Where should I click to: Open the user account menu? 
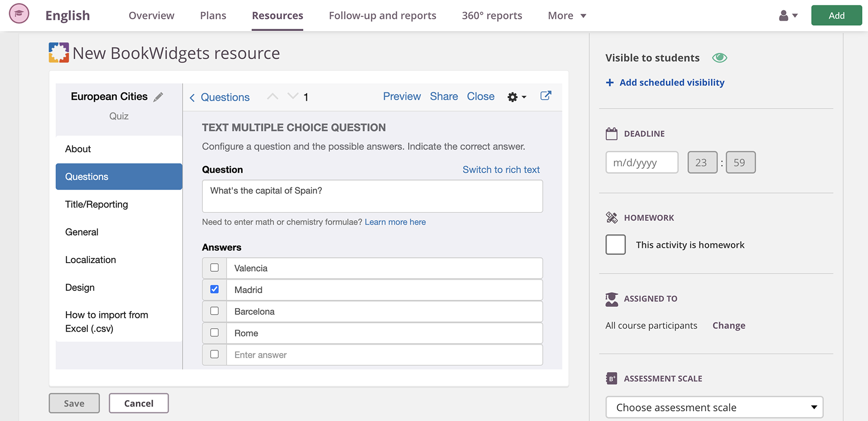click(x=788, y=16)
